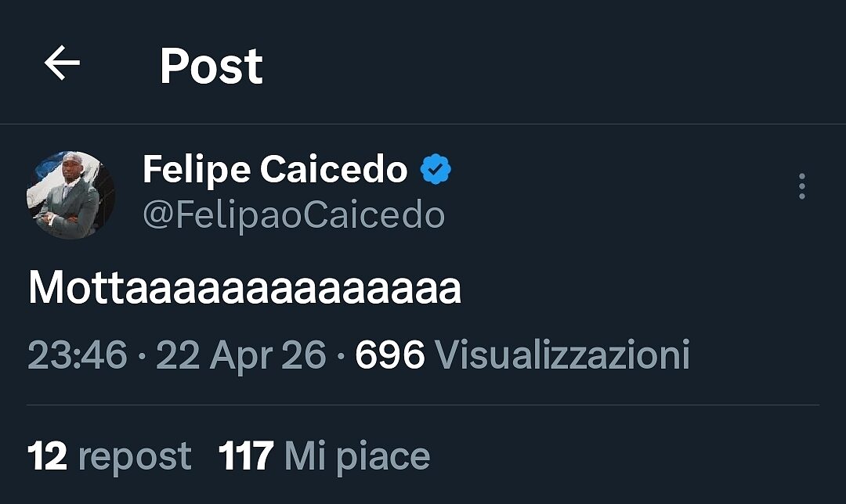Select the "Mottaaaaaaaaaaaaa" post text
The width and height of the screenshot is (846, 504).
(244, 289)
